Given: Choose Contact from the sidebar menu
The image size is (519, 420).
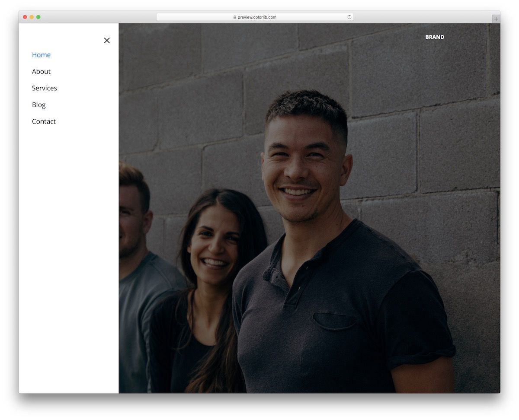Looking at the screenshot, I should (x=44, y=121).
